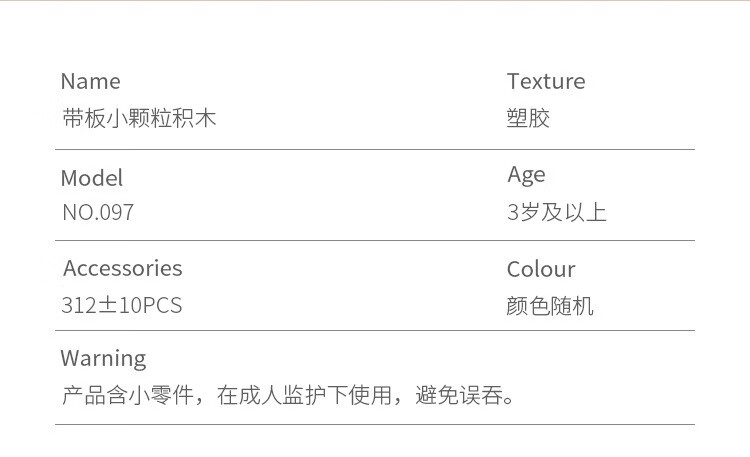This screenshot has height=457, width=750.
Task: Click the bottom divider under the warning text
Action: point(375,425)
